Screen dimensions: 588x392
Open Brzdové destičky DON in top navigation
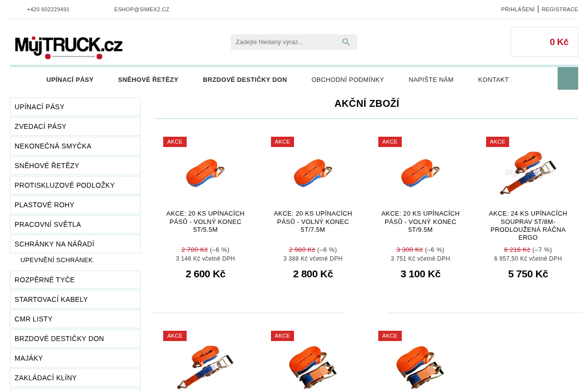245,79
